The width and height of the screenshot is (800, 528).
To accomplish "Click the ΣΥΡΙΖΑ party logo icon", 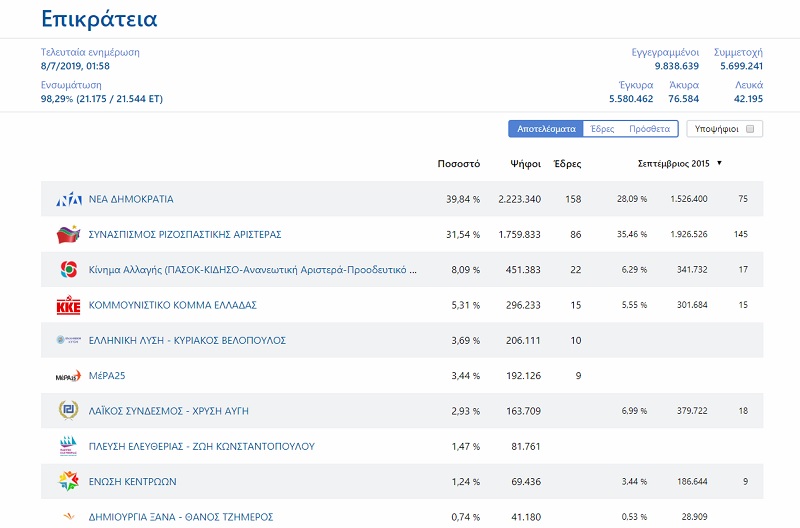I will (x=68, y=234).
